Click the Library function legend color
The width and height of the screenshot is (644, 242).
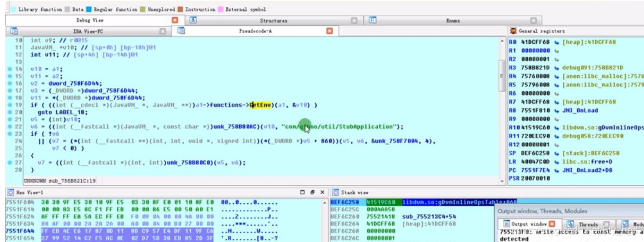point(13,9)
